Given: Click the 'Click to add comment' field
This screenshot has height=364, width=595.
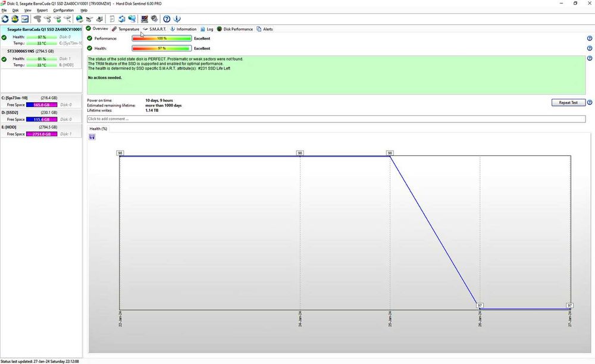Looking at the screenshot, I should click(x=336, y=119).
